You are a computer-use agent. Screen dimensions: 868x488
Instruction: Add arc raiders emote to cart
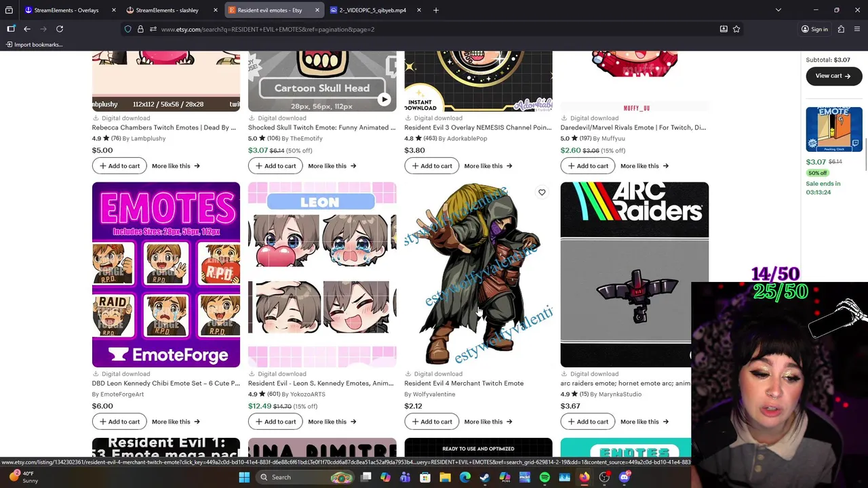588,422
